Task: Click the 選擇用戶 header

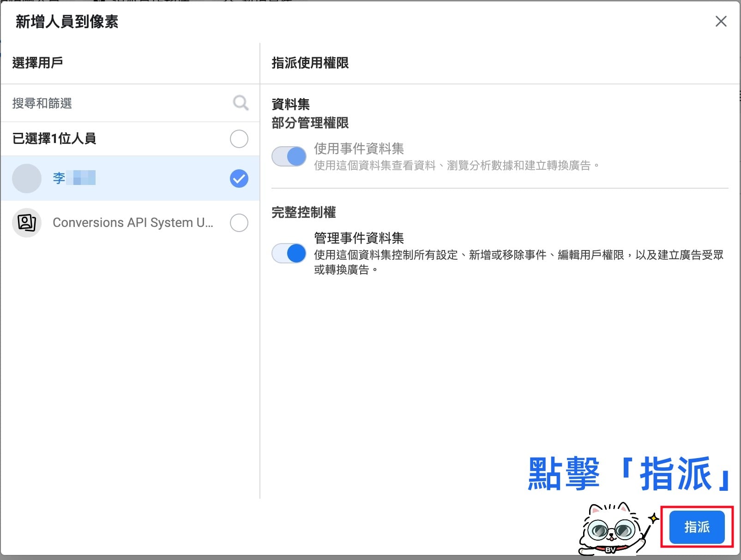Action: [37, 63]
